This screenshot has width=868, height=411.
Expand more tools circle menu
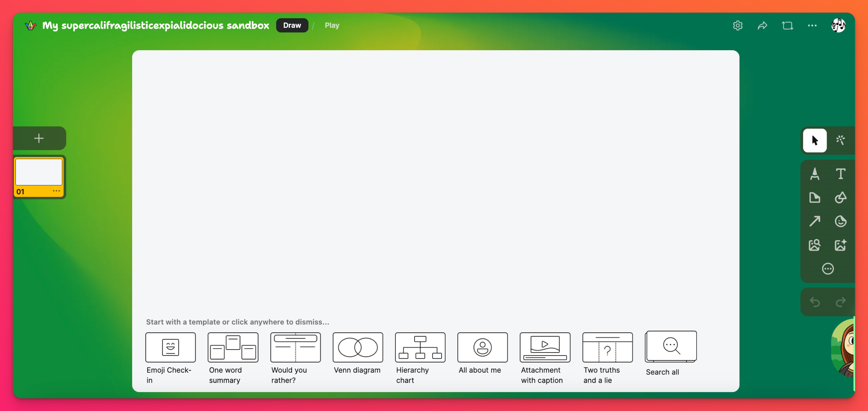pos(828,269)
